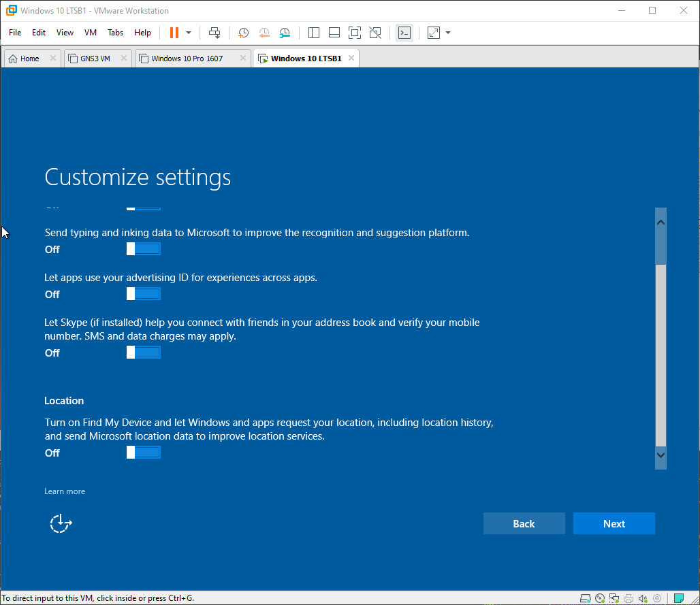The width and height of the screenshot is (700, 605).
Task: Click the printer status icon
Action: (629, 598)
